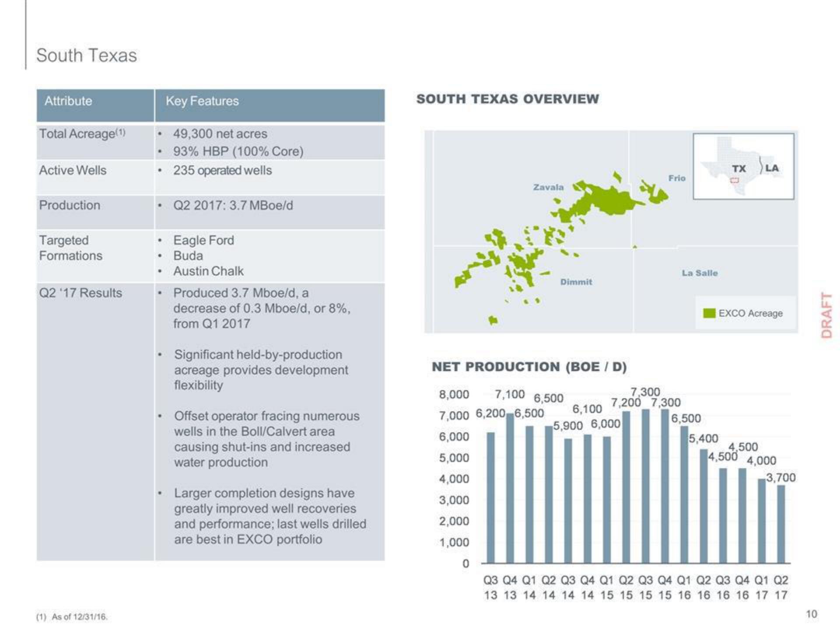Click the Q2 17 bar labeled 3,700

(x=781, y=524)
